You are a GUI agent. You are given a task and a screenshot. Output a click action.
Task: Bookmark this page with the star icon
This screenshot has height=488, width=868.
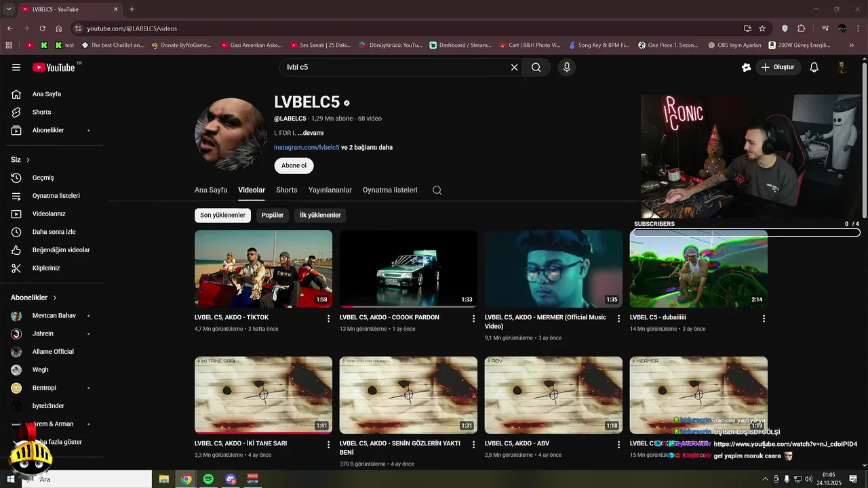(x=762, y=28)
